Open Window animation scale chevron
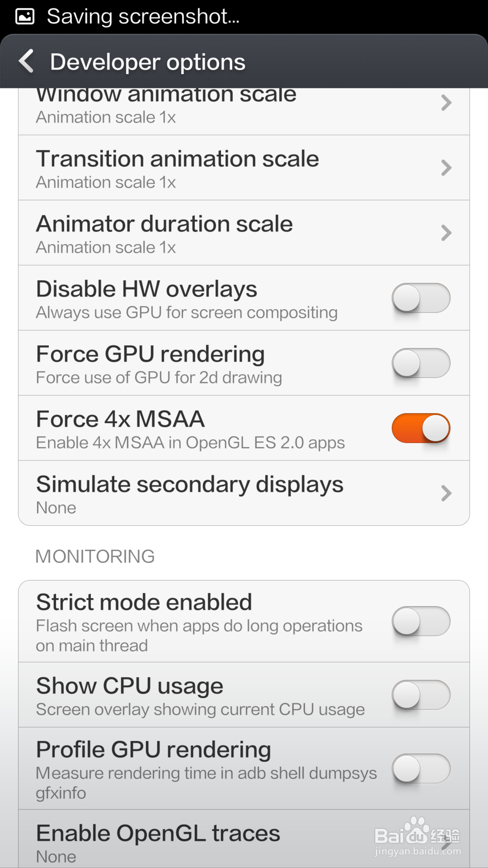The width and height of the screenshot is (488, 868). click(x=446, y=103)
